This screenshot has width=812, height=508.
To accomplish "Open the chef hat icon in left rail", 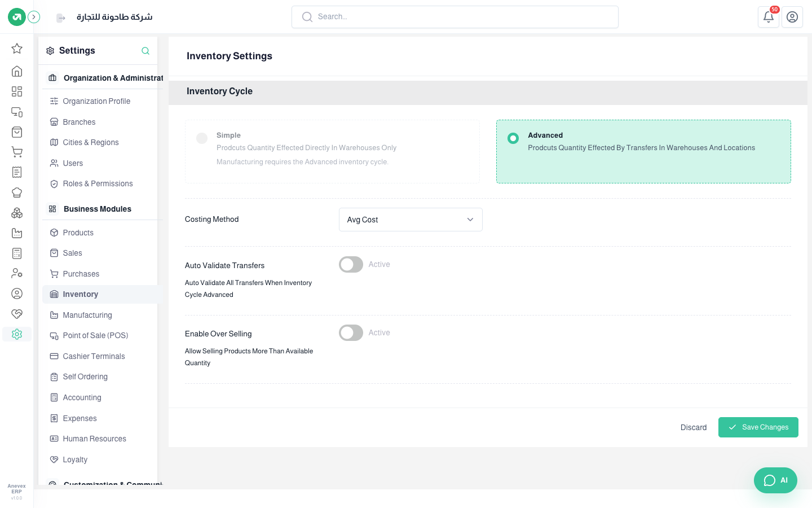I will 17,192.
